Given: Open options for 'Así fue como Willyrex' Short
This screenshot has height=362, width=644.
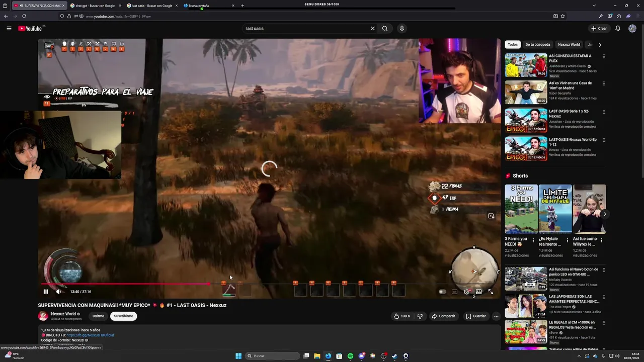Looking at the screenshot, I should 601,240.
